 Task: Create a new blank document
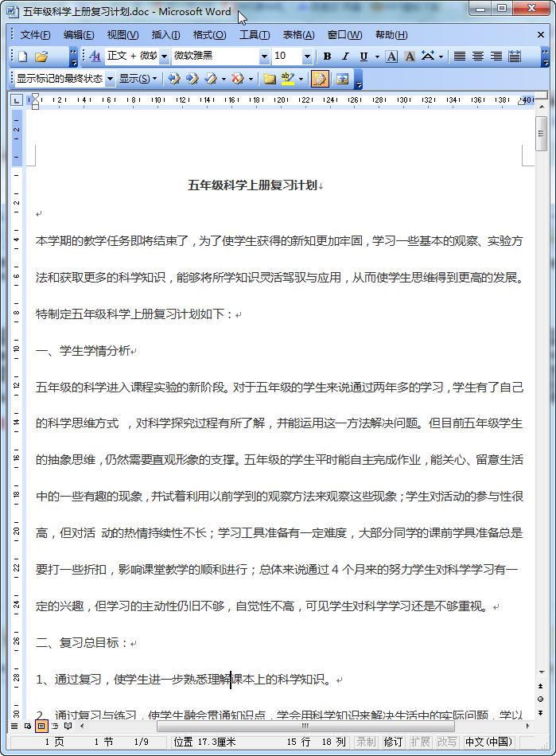22,57
